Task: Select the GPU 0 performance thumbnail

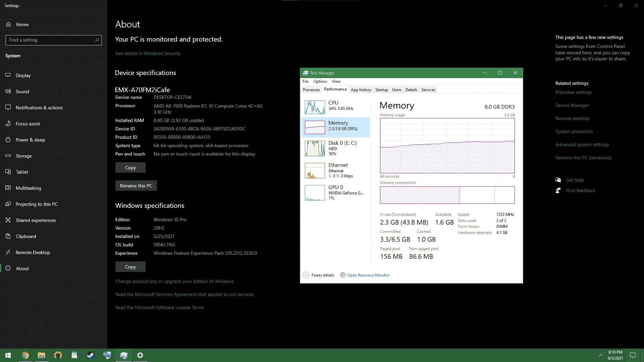Action: pos(315,193)
